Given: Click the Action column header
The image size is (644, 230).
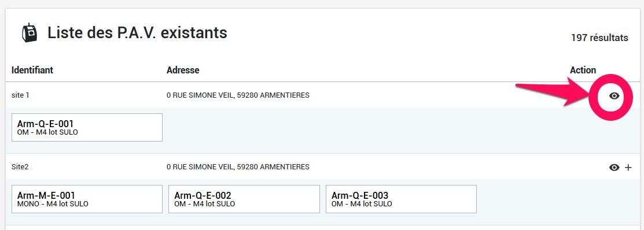Looking at the screenshot, I should point(583,70).
